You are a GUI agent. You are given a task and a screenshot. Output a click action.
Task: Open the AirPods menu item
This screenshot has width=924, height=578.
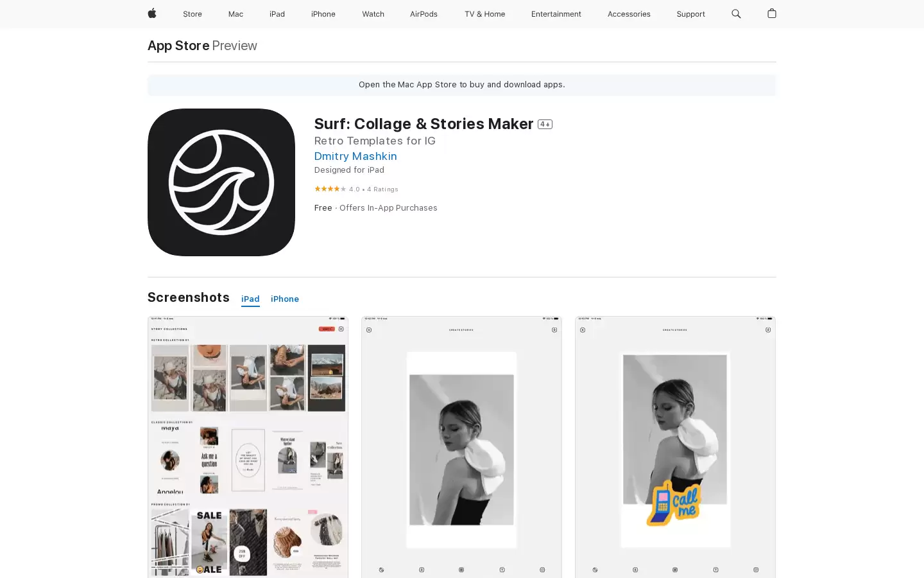[x=424, y=14]
